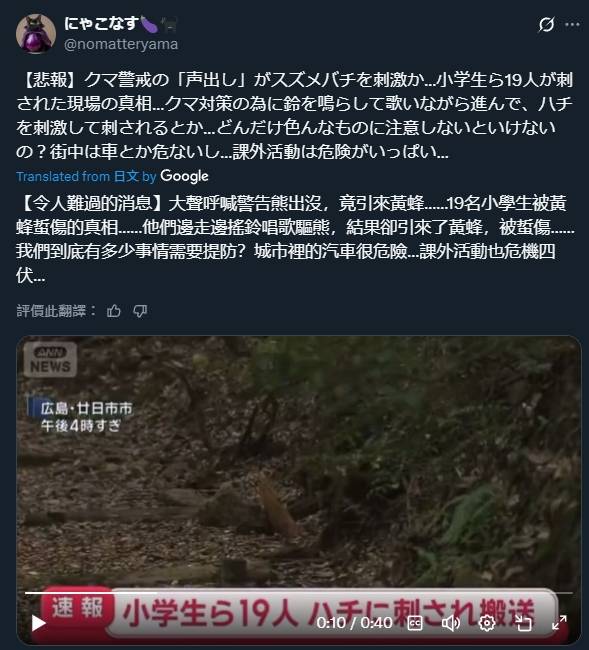Toggle closed captions on the video
This screenshot has width=589, height=650.
[415, 623]
